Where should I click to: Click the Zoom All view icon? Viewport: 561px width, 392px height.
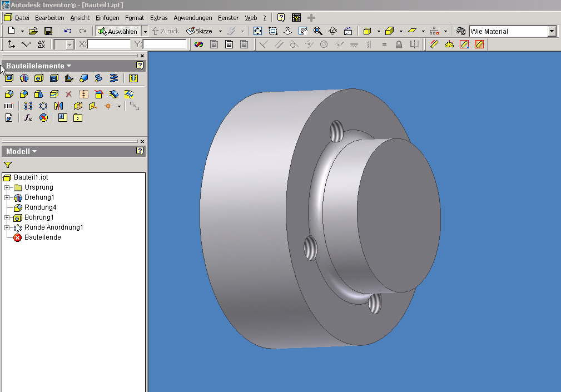point(258,32)
